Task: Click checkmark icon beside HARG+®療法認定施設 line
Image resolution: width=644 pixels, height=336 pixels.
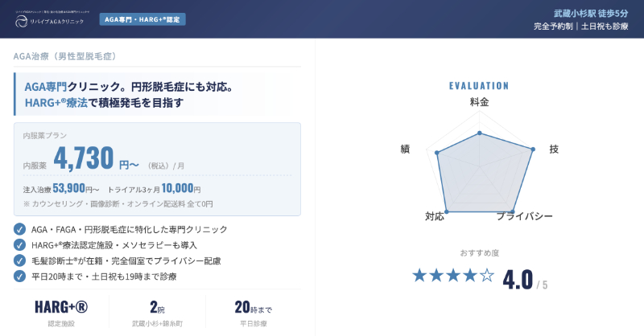Action: coord(19,244)
